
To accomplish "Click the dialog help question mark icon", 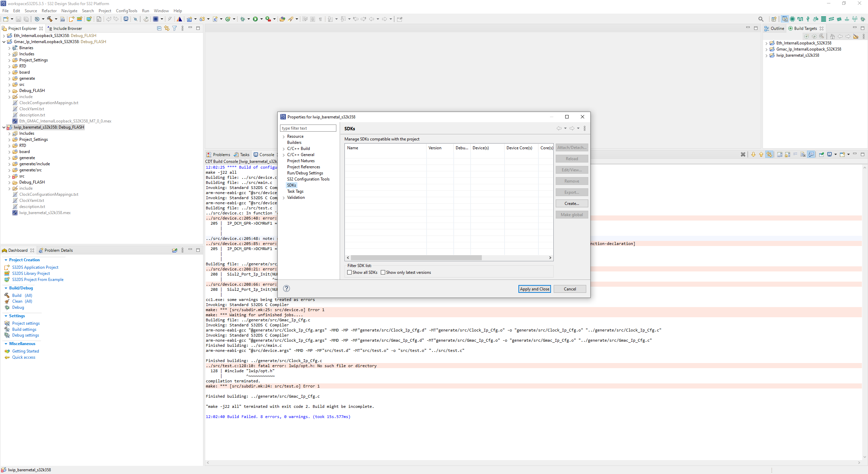I will click(287, 288).
